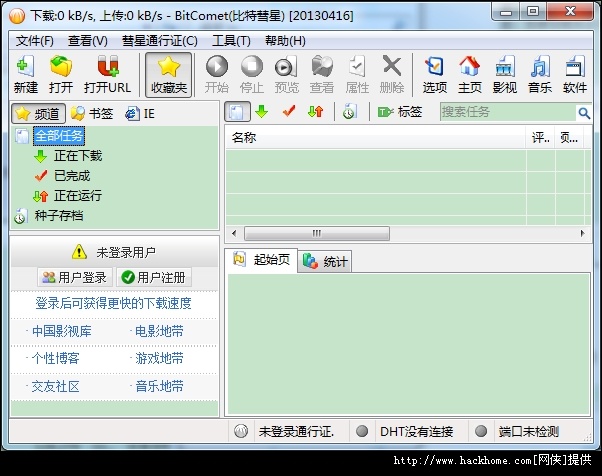This screenshot has width=602, height=476.
Task: Open the 彗星通行证(C) menu
Action: [x=160, y=41]
